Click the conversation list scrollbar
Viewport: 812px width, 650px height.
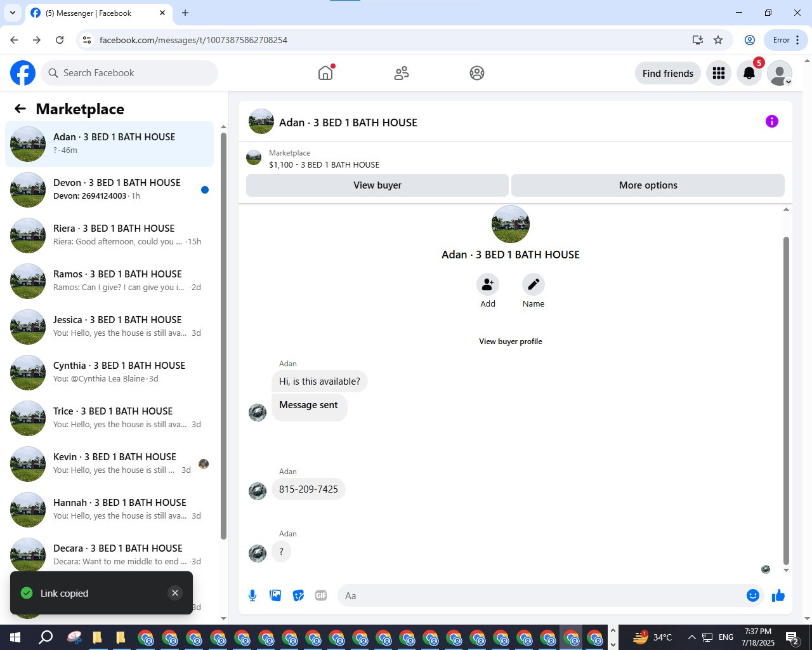pyautogui.click(x=223, y=336)
